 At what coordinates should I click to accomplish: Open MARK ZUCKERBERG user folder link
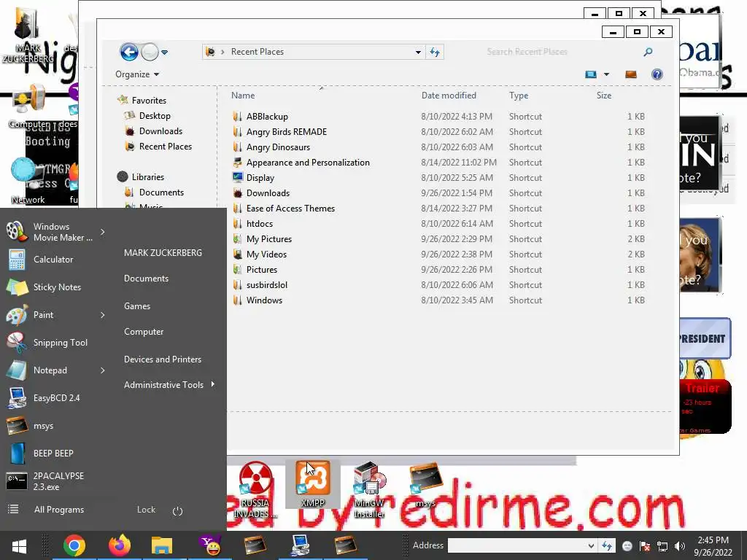click(x=163, y=253)
